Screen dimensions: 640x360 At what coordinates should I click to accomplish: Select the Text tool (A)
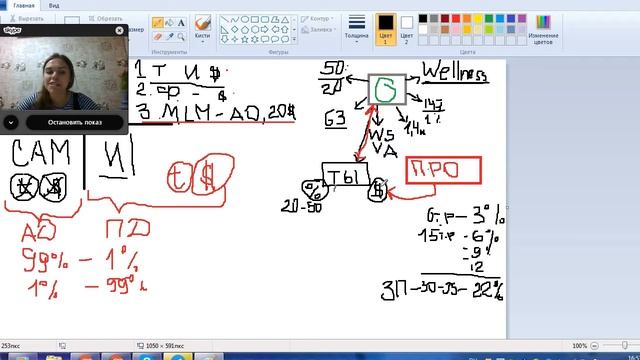click(181, 22)
